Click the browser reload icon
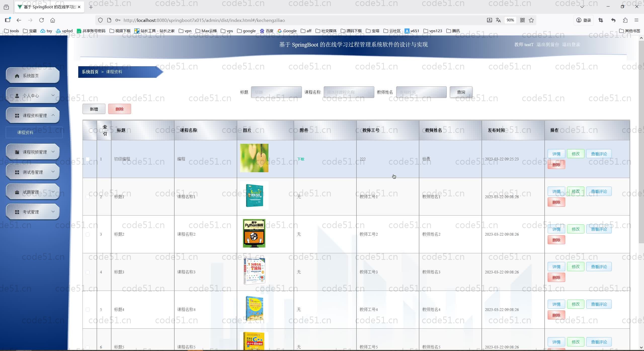The width and height of the screenshot is (644, 351). coord(42,20)
